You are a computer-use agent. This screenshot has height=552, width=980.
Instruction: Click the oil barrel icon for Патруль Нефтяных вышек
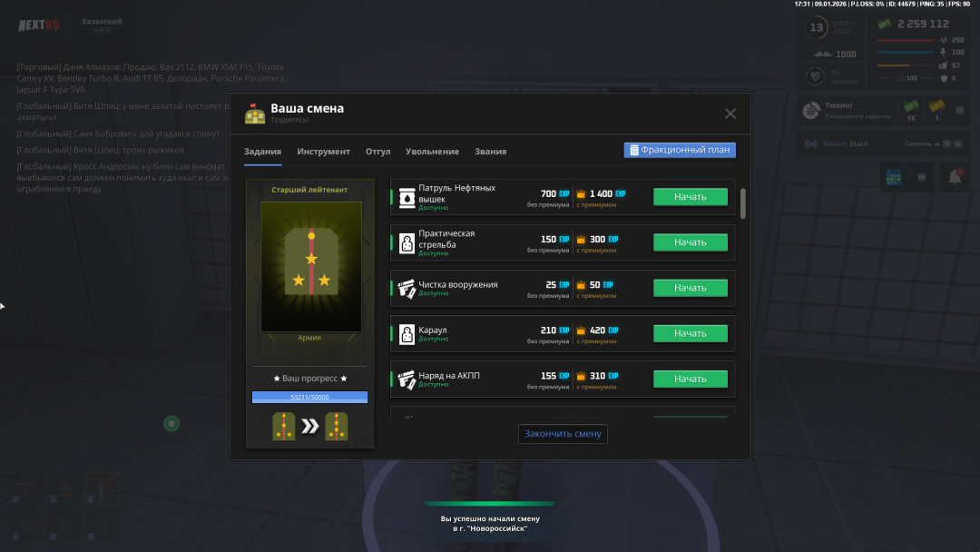407,197
